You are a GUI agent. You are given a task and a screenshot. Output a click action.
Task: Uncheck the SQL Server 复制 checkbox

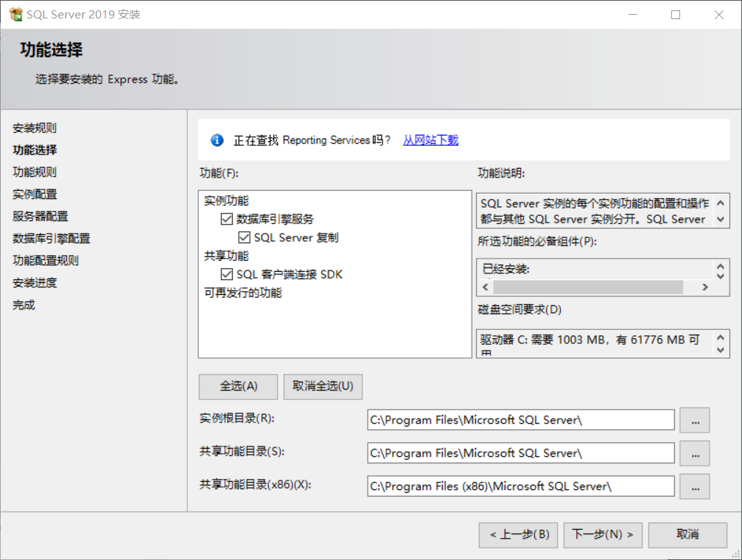point(244,237)
